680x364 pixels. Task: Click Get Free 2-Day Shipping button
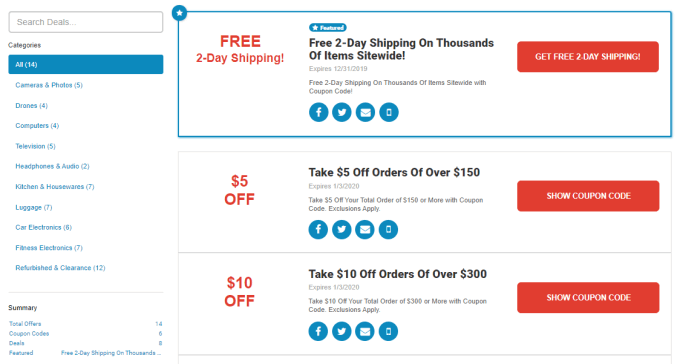click(x=588, y=57)
